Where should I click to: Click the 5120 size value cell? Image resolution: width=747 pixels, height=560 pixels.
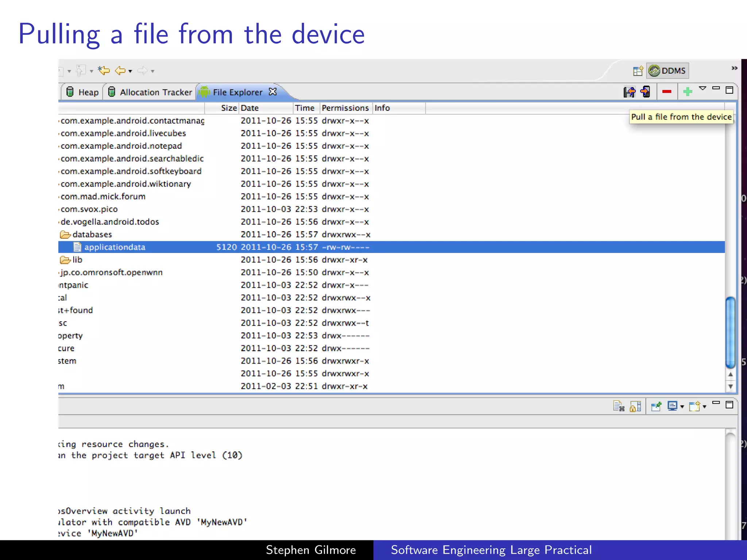click(227, 247)
